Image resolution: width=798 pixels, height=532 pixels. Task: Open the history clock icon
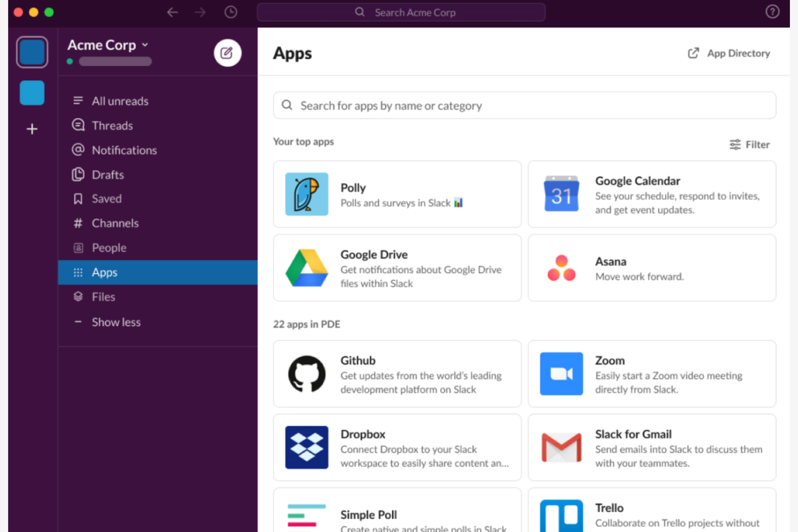(231, 12)
